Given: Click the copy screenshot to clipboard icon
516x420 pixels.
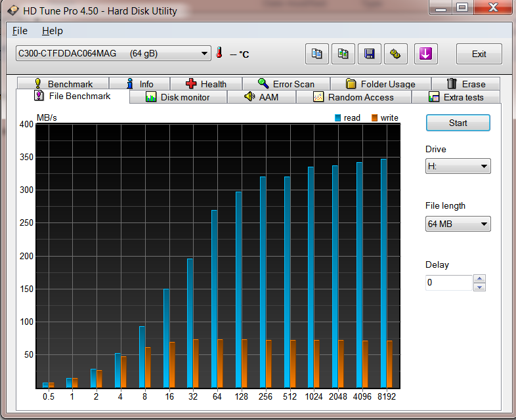Looking at the screenshot, I should pyautogui.click(x=343, y=54).
